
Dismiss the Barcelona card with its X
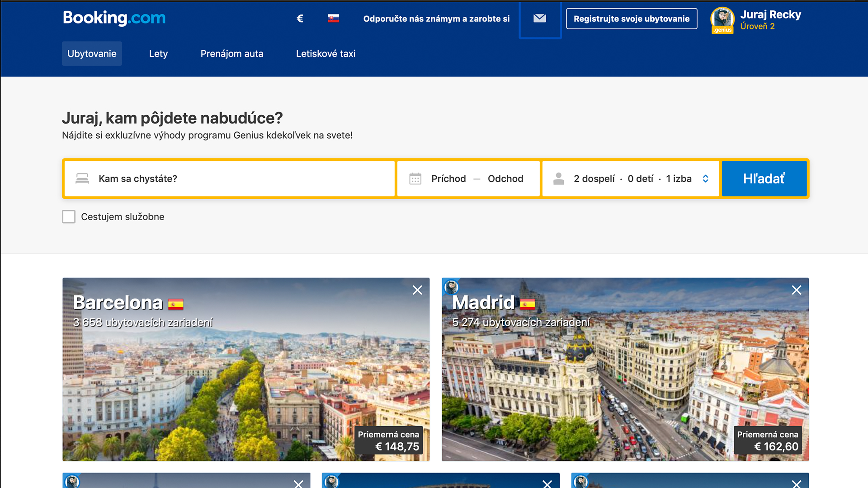[417, 290]
